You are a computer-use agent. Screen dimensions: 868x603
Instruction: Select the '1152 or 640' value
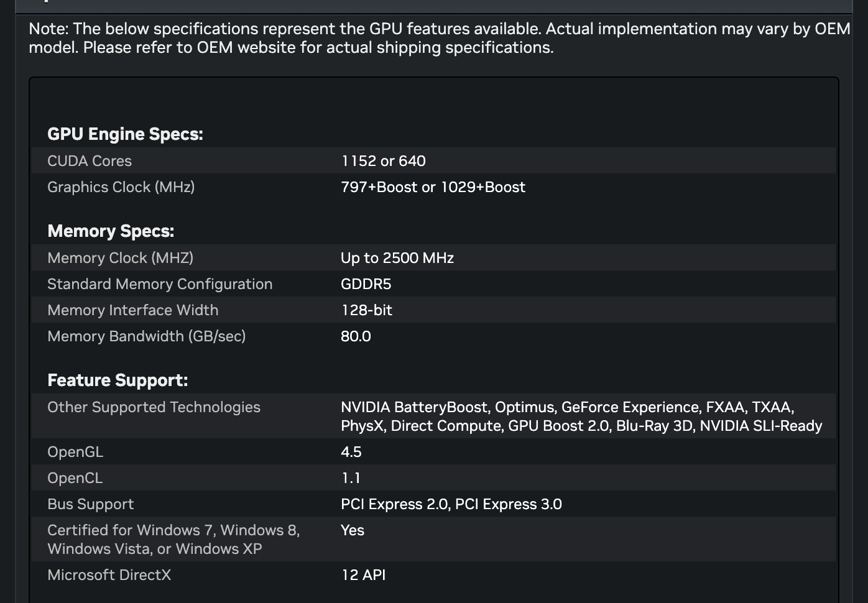(x=383, y=161)
